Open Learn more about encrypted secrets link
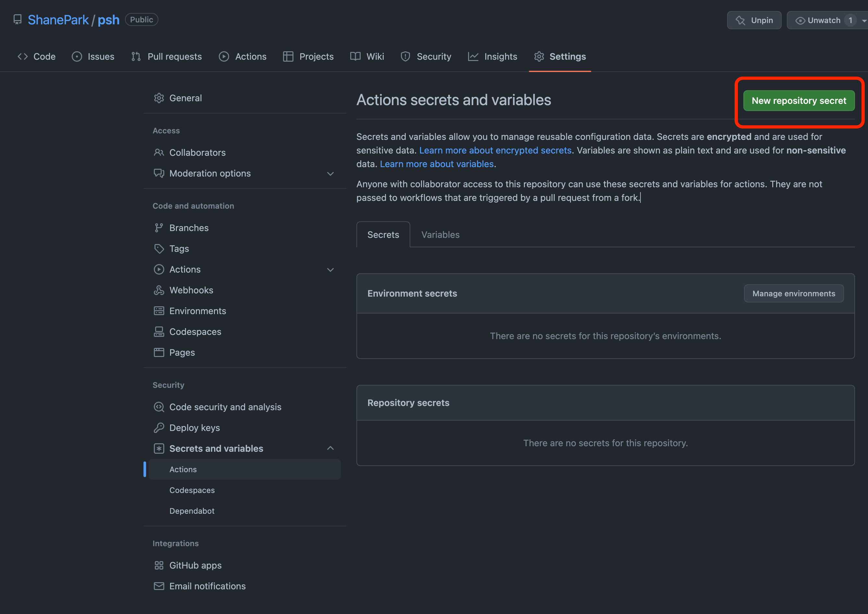Image resolution: width=868 pixels, height=614 pixels. point(495,150)
